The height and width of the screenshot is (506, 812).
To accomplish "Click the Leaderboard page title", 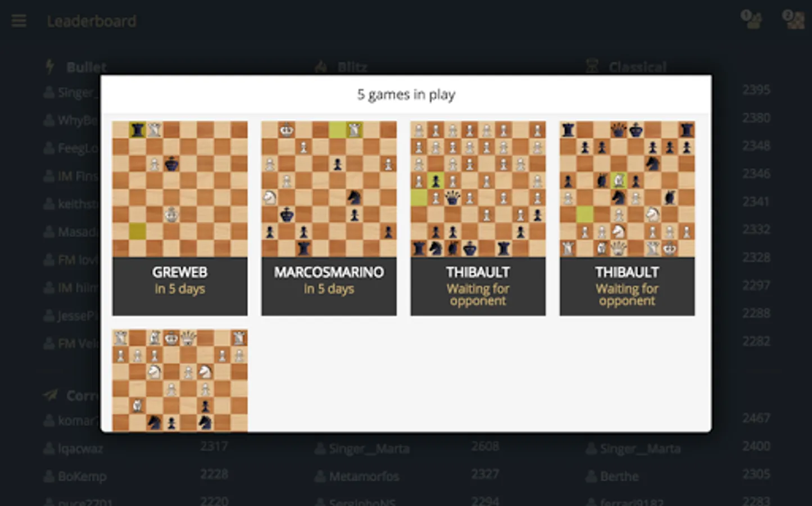I will 92,21.
